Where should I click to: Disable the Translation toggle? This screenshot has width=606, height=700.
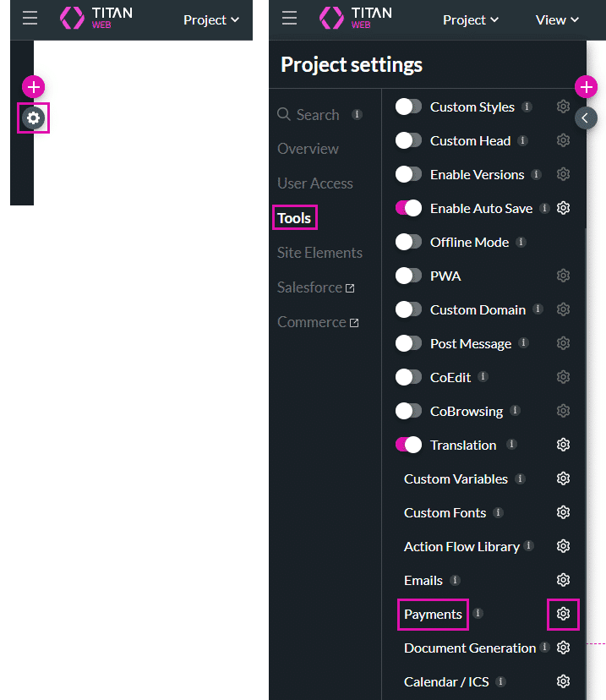409,445
